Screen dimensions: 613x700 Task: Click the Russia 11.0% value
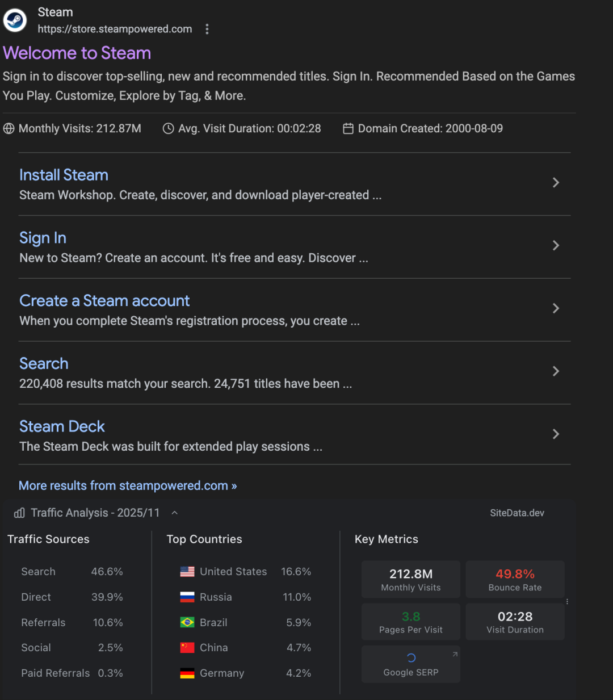pos(297,597)
